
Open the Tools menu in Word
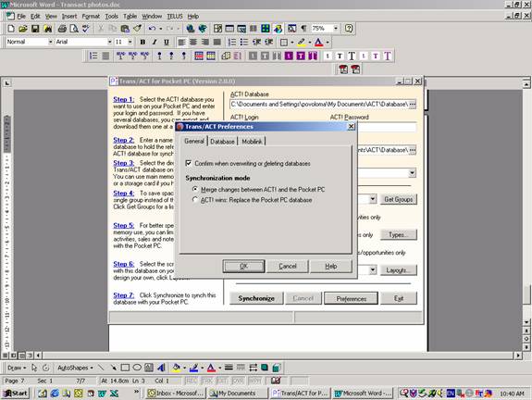tap(111, 17)
